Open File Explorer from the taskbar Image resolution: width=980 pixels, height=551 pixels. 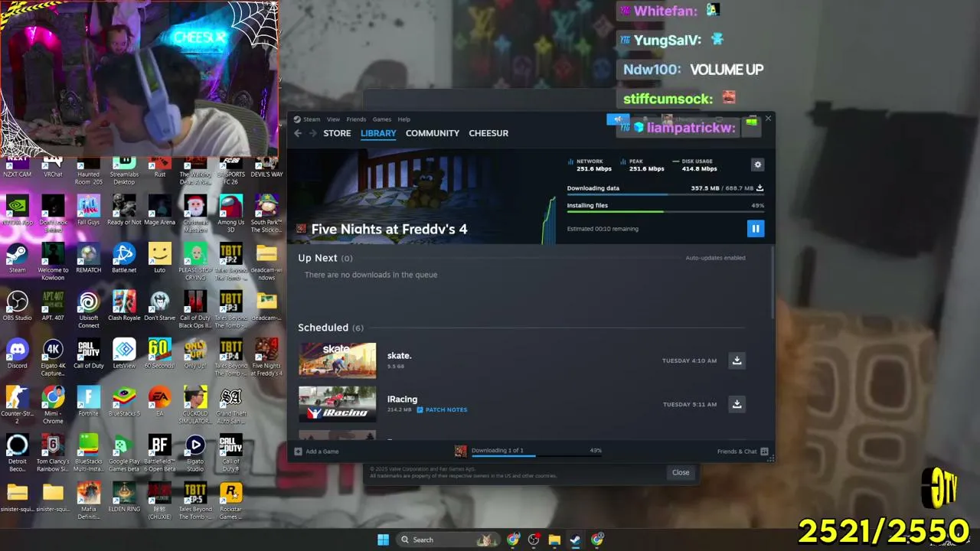point(554,540)
